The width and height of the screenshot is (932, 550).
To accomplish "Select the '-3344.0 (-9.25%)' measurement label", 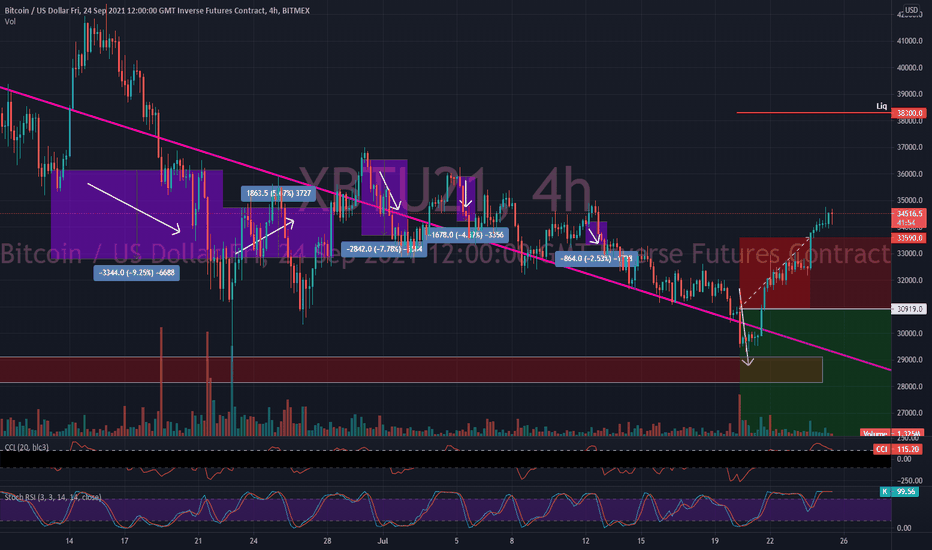I will coord(136,273).
